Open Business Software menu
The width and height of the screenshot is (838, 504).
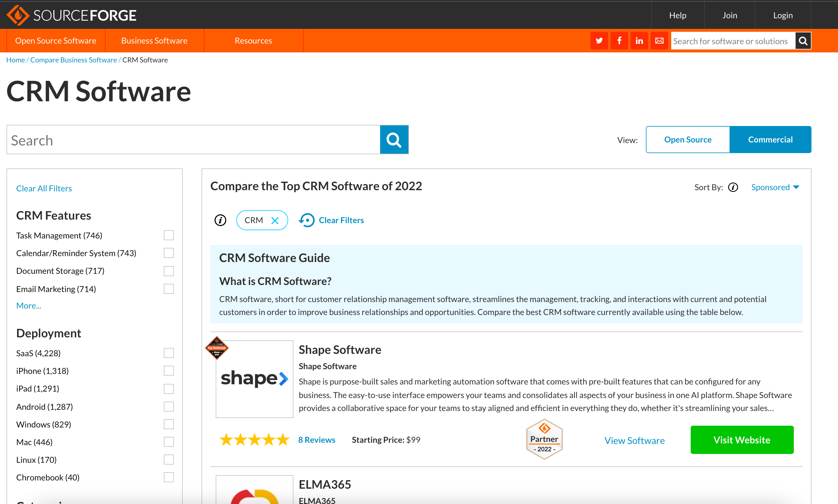(x=154, y=41)
